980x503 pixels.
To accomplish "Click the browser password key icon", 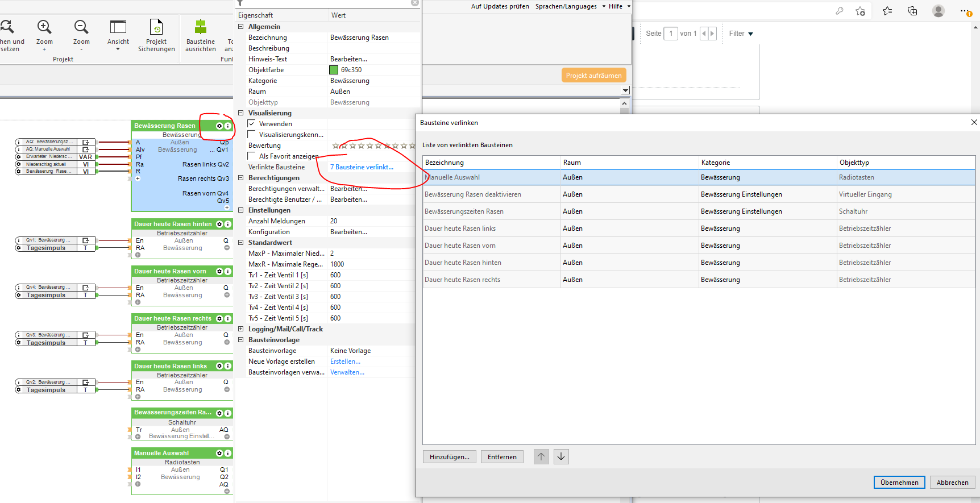I will 840,11.
